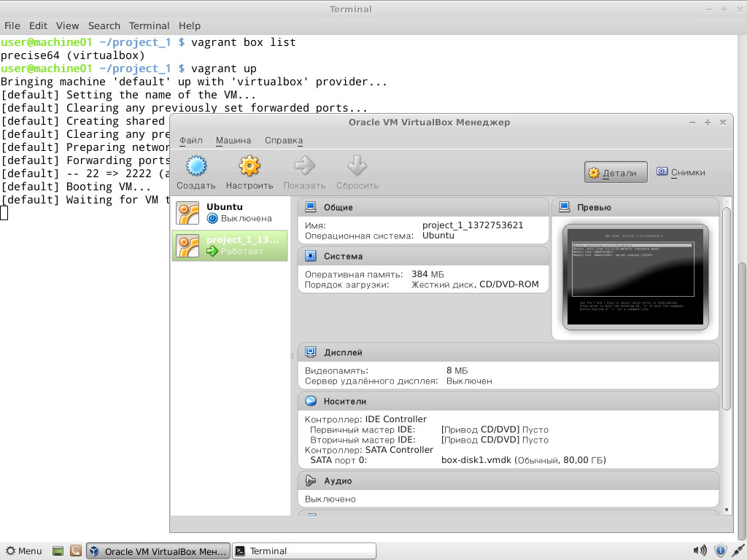The width and height of the screenshot is (747, 560).
Task: Click the network plug tray icon
Action: pyautogui.click(x=738, y=551)
